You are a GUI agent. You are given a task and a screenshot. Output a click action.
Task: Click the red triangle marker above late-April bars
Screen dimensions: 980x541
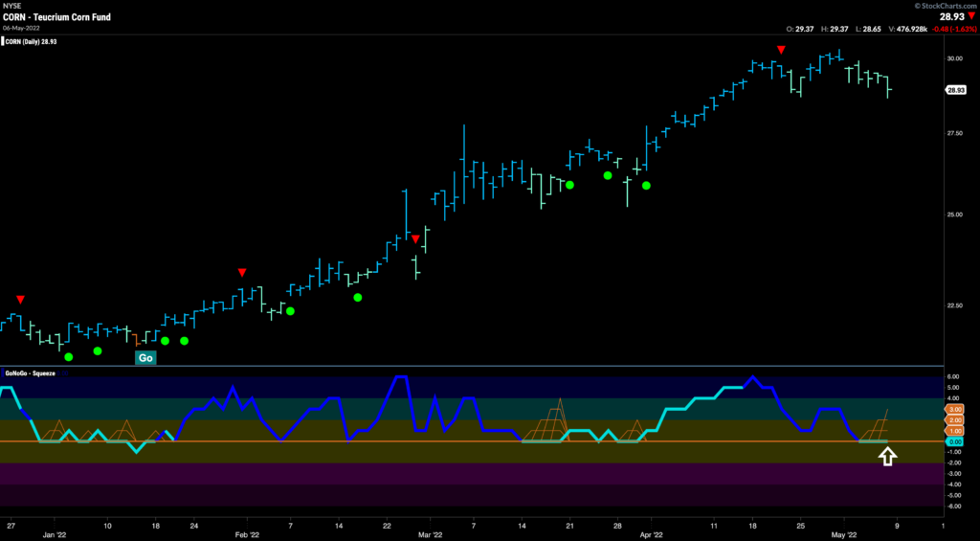click(x=781, y=50)
